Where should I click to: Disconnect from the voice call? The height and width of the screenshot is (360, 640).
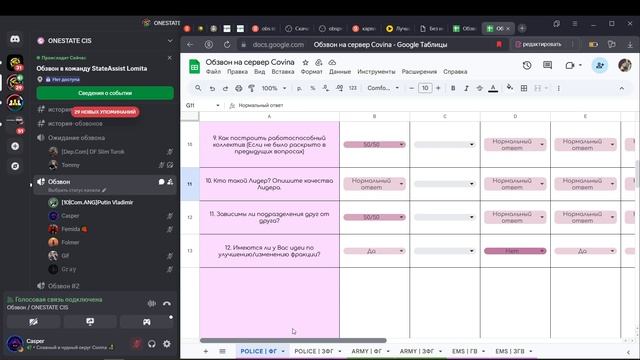(167, 303)
